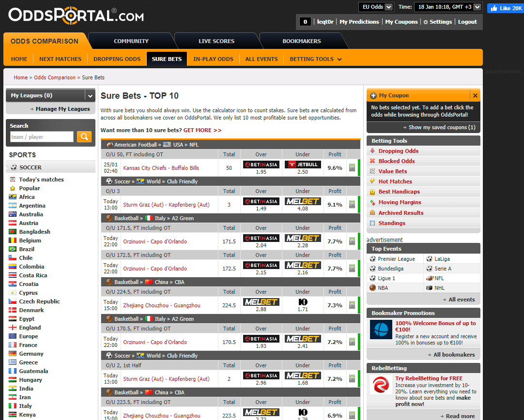Click the OddsPortal.com logo
Viewport: 524px width, 420px height.
pyautogui.click(x=76, y=15)
